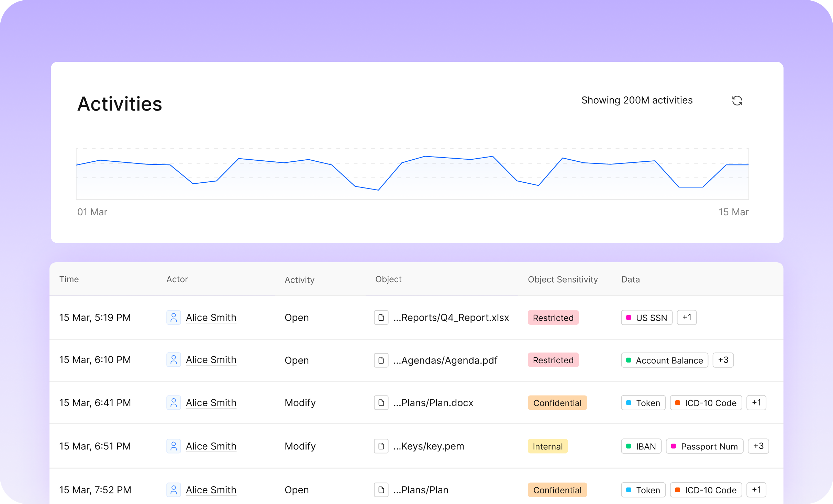
Task: Expand the +1 tag next to US SSN
Action: pos(687,318)
